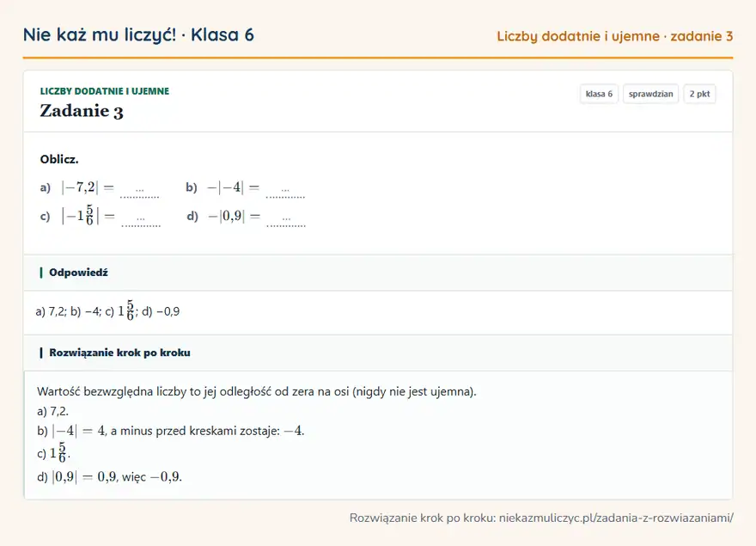Click the 'Zadanie 3' heading

82,111
